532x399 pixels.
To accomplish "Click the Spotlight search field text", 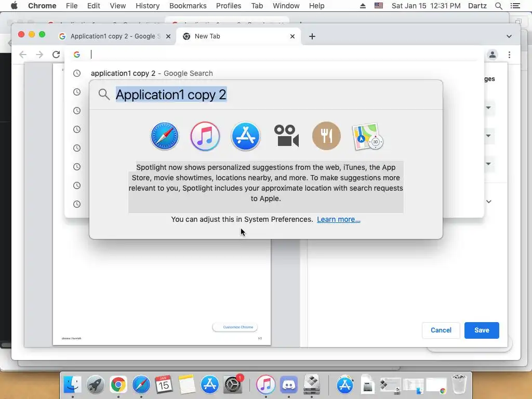I will tap(171, 95).
